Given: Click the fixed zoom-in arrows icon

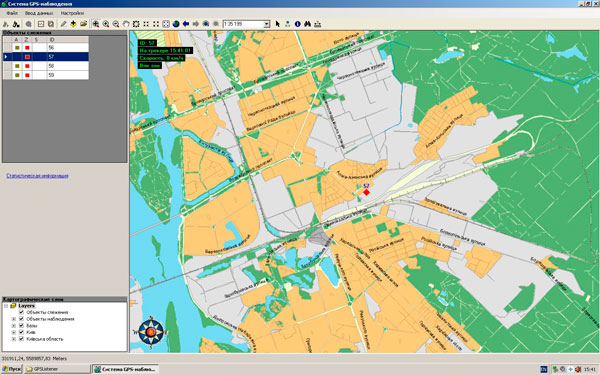Looking at the screenshot, I should tap(146, 24).
